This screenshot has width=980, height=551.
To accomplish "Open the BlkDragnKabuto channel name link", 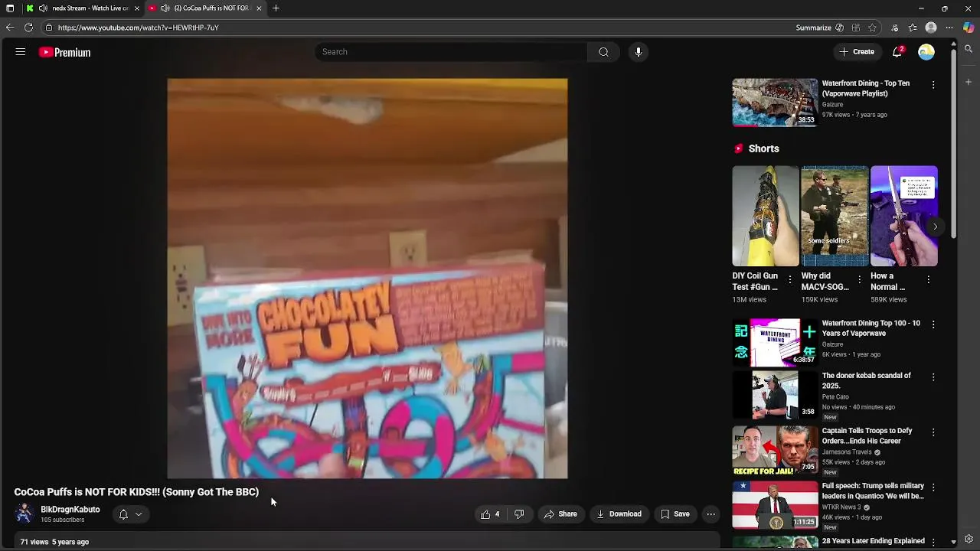I will pos(70,510).
